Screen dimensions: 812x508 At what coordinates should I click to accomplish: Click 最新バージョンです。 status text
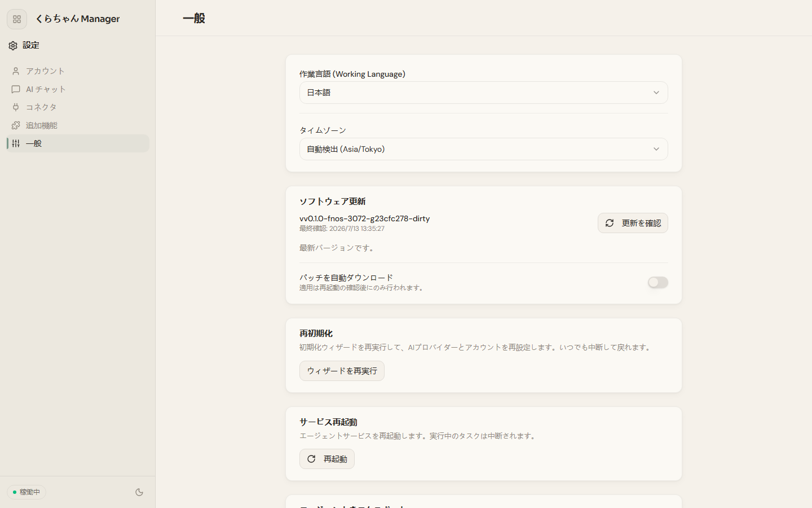pos(338,248)
